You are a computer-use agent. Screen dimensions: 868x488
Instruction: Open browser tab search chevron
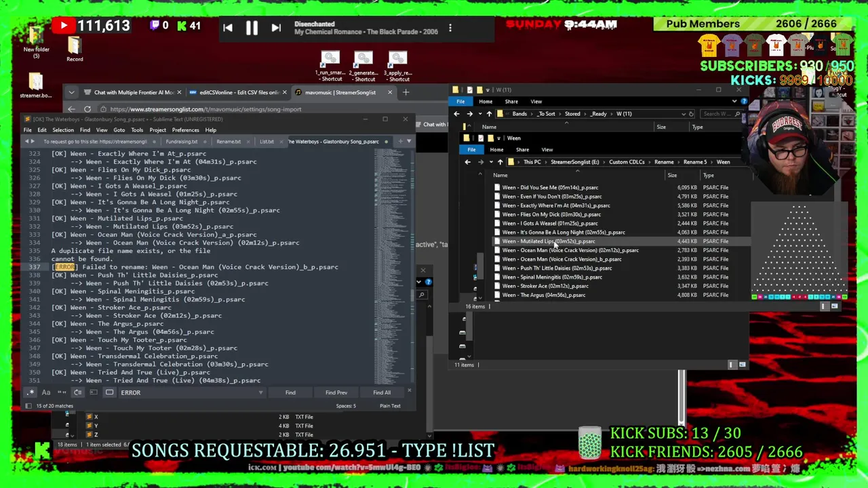pyautogui.click(x=71, y=92)
